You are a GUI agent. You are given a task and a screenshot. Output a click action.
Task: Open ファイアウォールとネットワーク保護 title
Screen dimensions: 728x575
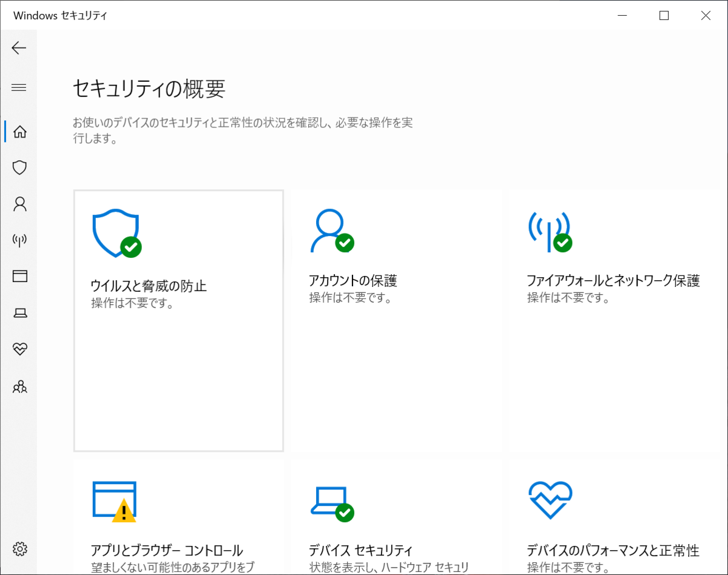(613, 281)
